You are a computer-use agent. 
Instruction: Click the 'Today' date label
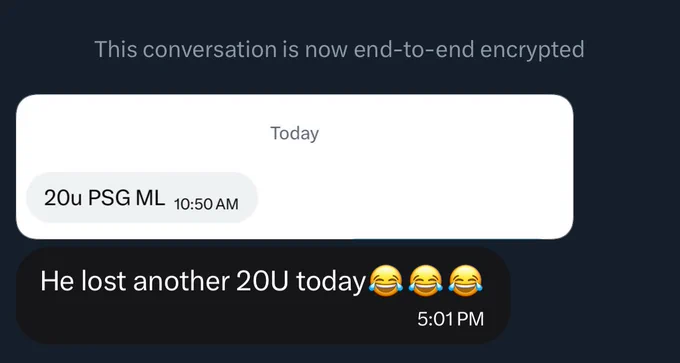tap(294, 133)
